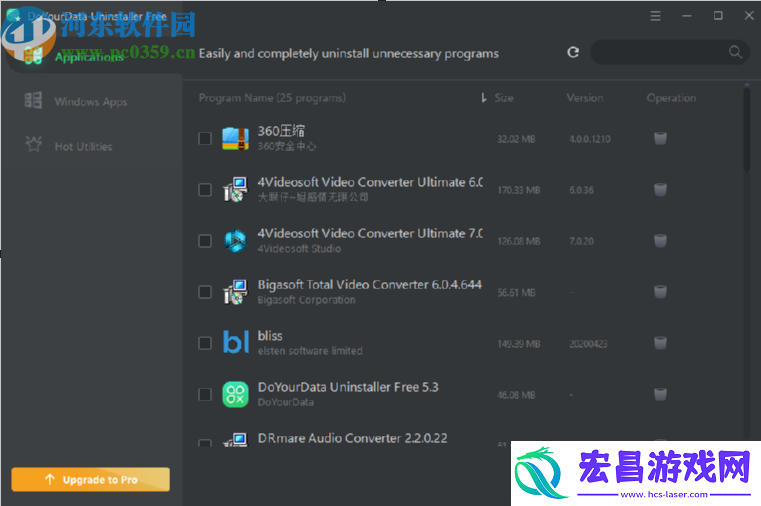Screen dimensions: 761x506
Task: Check 4Videosoft Video Converter Ultimate 7 checkbox
Action: [205, 241]
